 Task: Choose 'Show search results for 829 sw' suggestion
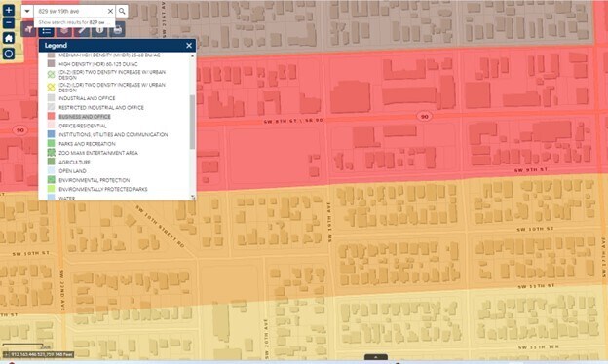(74, 22)
